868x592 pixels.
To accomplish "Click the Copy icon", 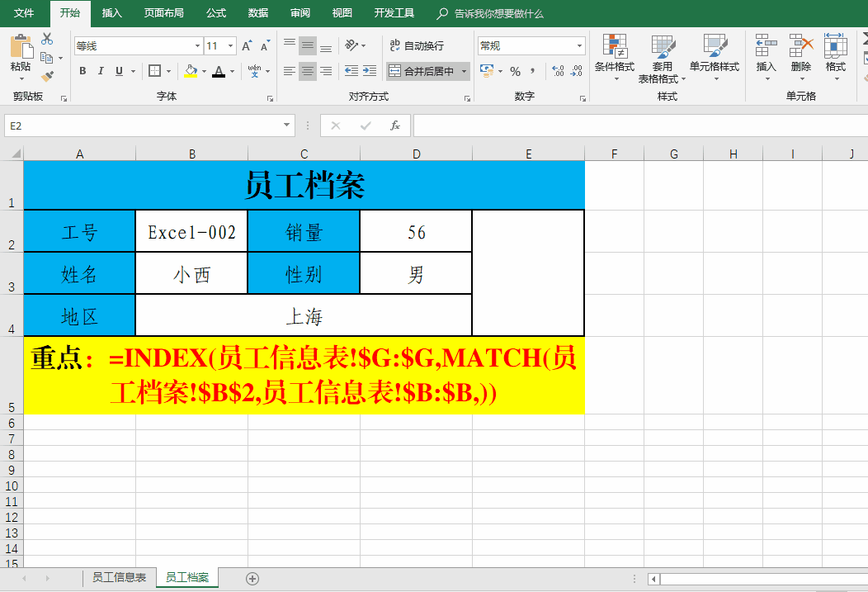I will [x=47, y=58].
